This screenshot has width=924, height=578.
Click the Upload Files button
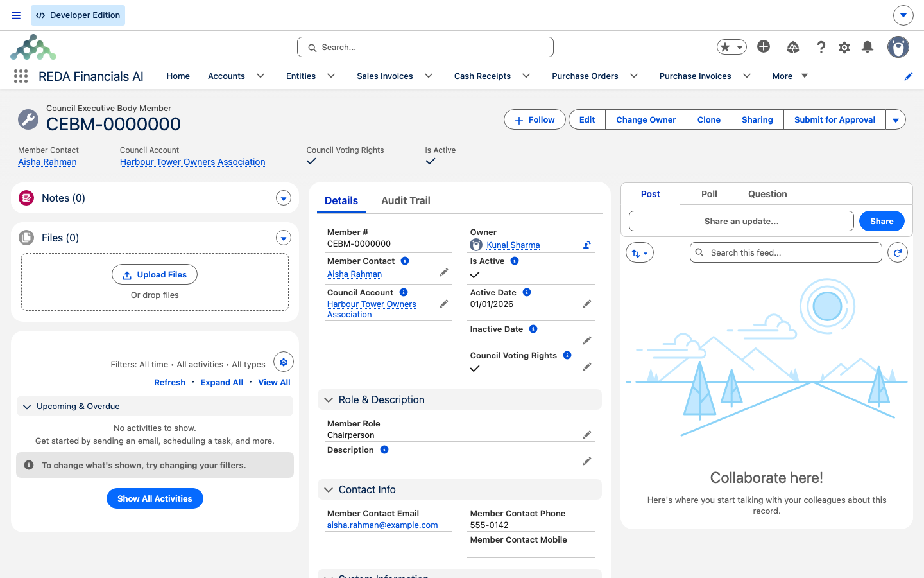[x=155, y=275]
